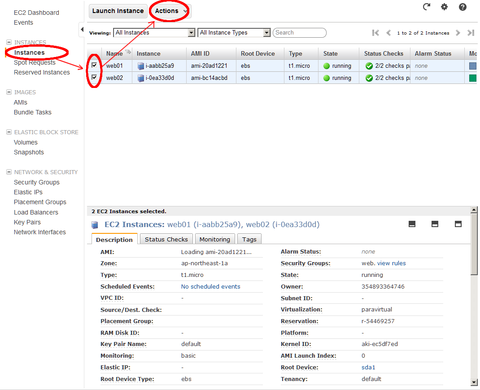The height and width of the screenshot is (390, 480).
Task: Switch to the Tags tab
Action: coord(249,239)
